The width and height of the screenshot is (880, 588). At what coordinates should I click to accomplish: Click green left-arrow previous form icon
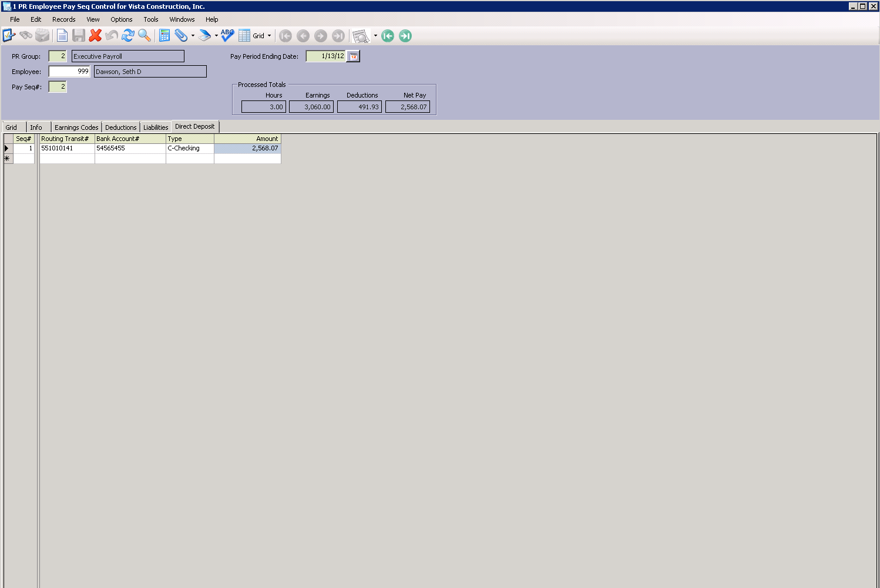point(388,36)
